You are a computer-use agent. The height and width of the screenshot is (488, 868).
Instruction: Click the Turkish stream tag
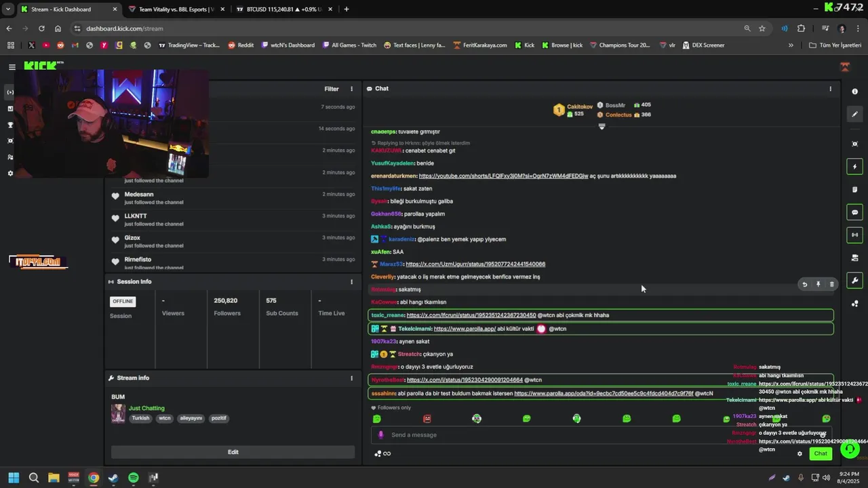[x=140, y=418]
